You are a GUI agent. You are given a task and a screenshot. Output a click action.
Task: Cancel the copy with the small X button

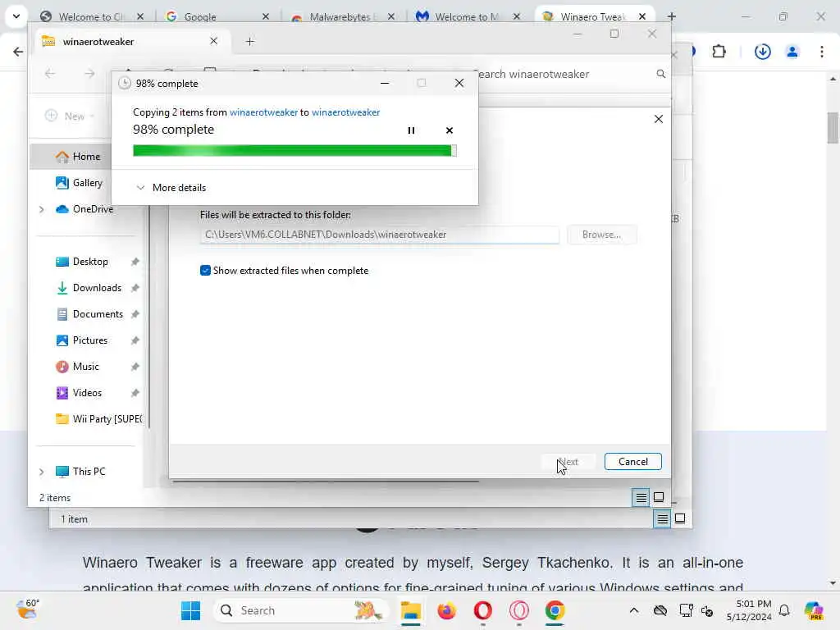coord(449,130)
